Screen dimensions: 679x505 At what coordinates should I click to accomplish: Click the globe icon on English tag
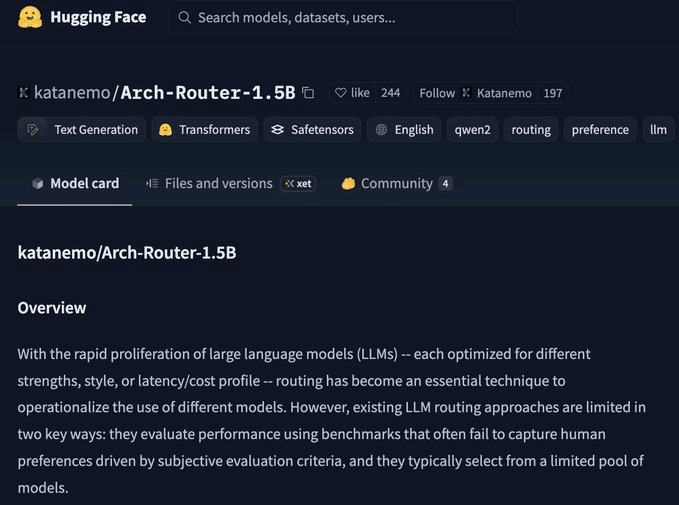381,129
